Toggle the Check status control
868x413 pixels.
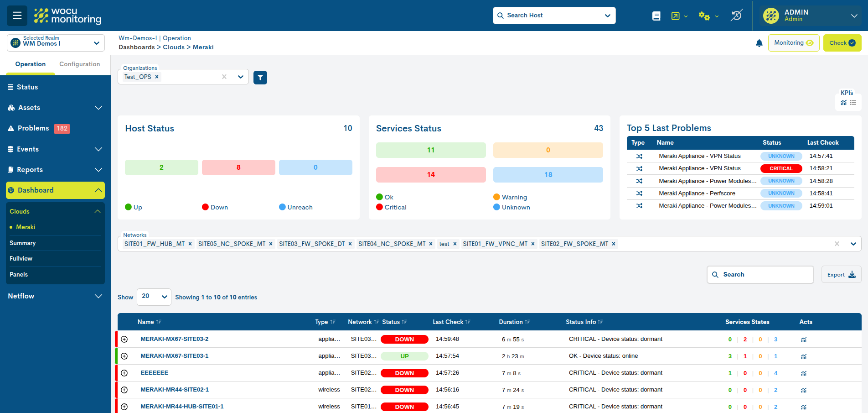842,42
